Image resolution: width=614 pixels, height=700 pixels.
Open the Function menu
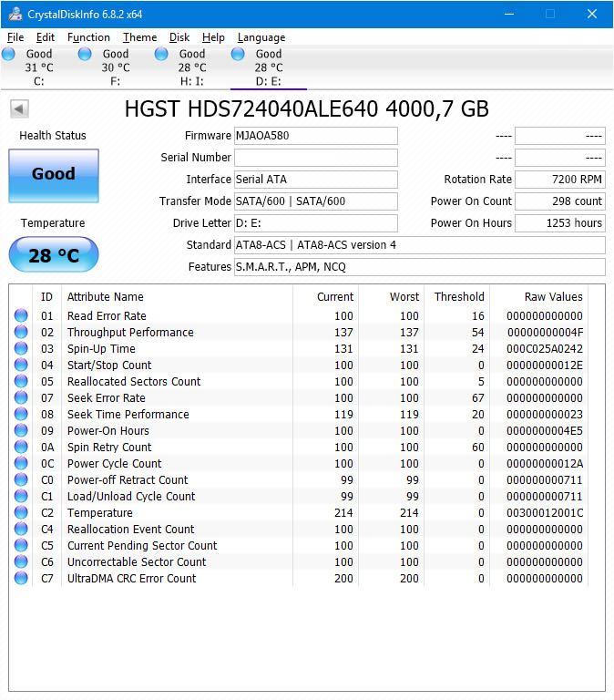88,37
